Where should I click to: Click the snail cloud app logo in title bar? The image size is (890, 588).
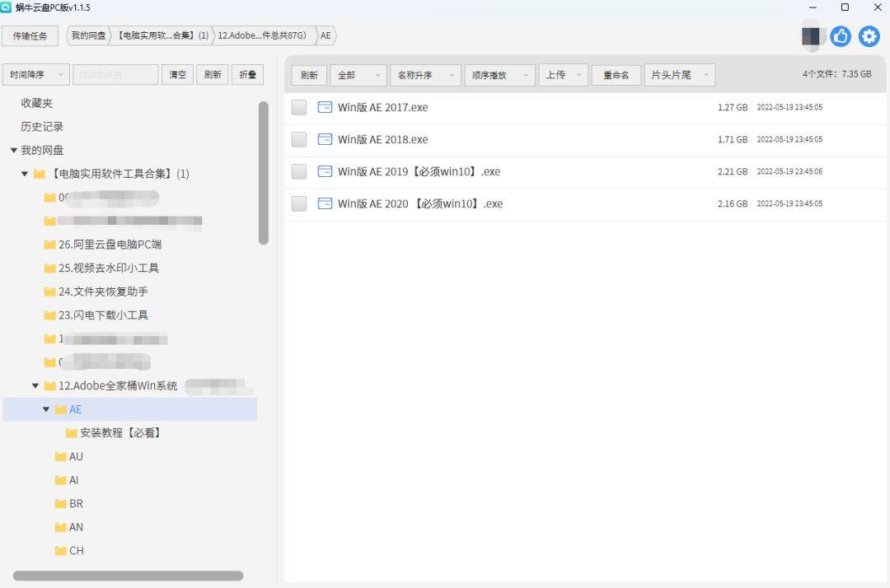click(x=6, y=7)
